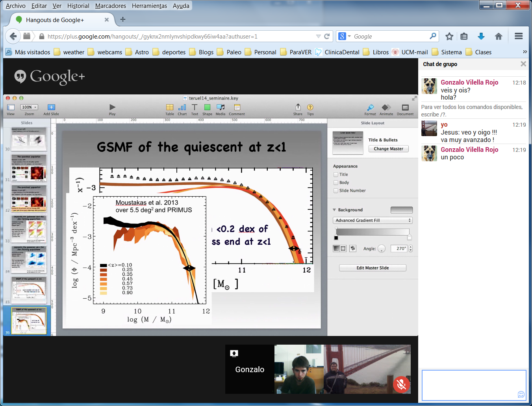Open the weather bookmark folder

(x=69, y=52)
